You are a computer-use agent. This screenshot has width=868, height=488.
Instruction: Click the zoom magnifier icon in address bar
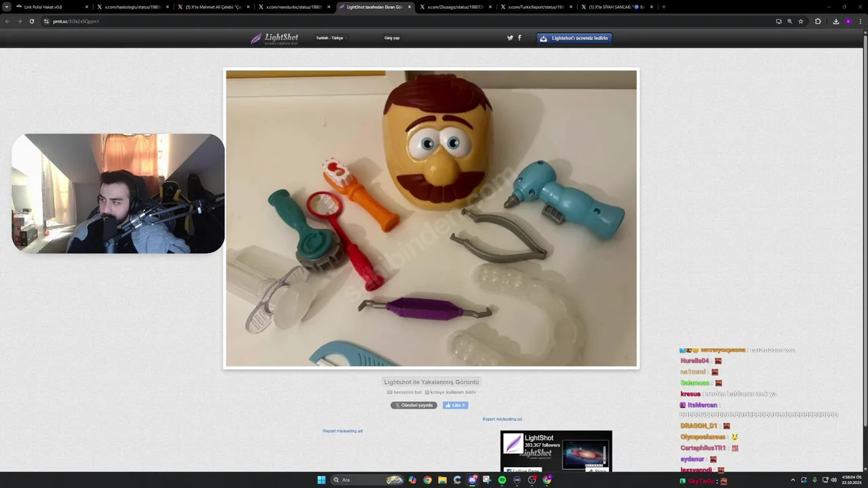789,21
